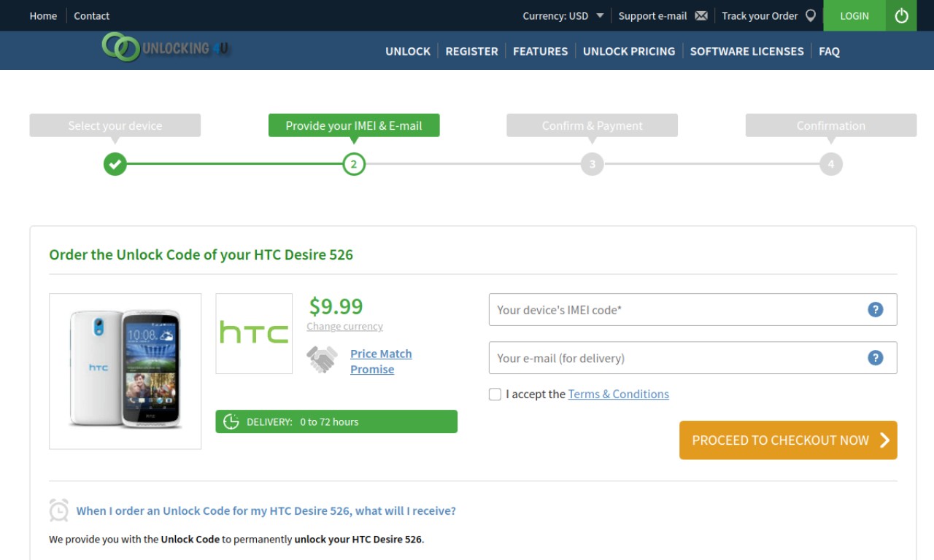Click the step 3 circle in progress bar
This screenshot has width=934, height=560.
pyautogui.click(x=593, y=164)
